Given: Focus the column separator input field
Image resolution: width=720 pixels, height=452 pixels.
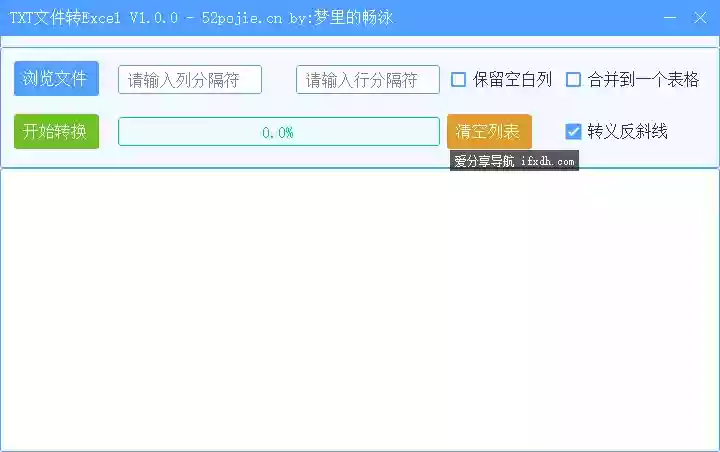Looking at the screenshot, I should (190, 80).
